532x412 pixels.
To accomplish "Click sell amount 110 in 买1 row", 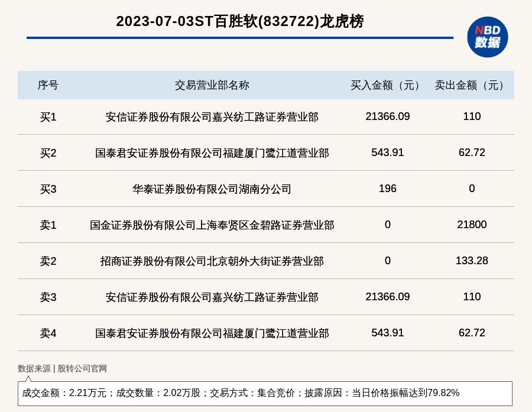I will [x=472, y=116].
